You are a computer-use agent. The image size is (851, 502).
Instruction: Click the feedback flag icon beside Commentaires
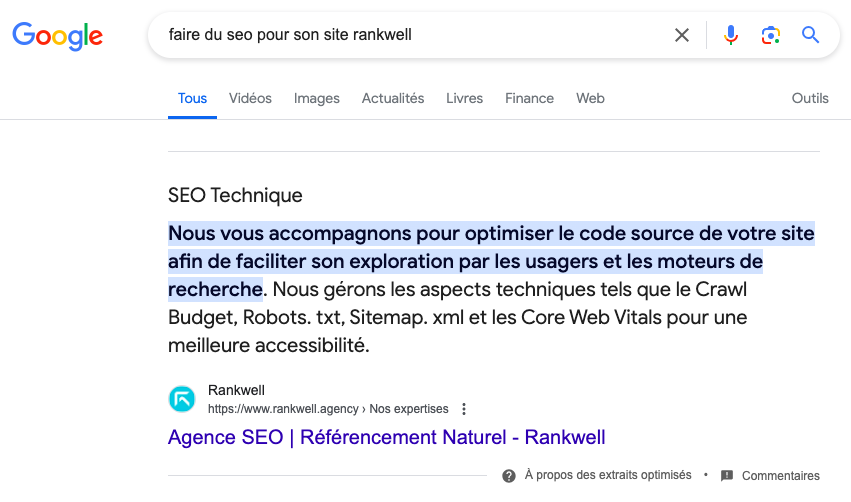point(727,476)
